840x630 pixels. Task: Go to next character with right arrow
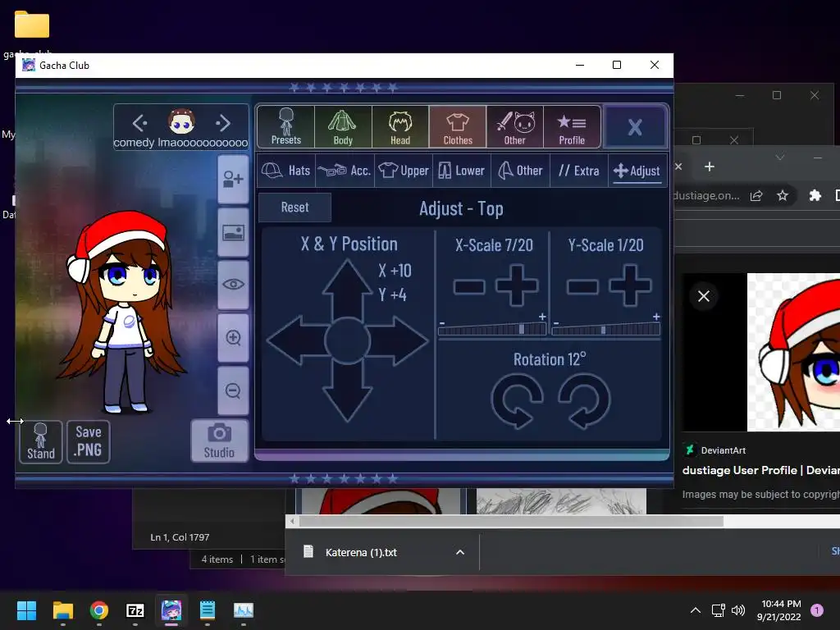[223, 123]
